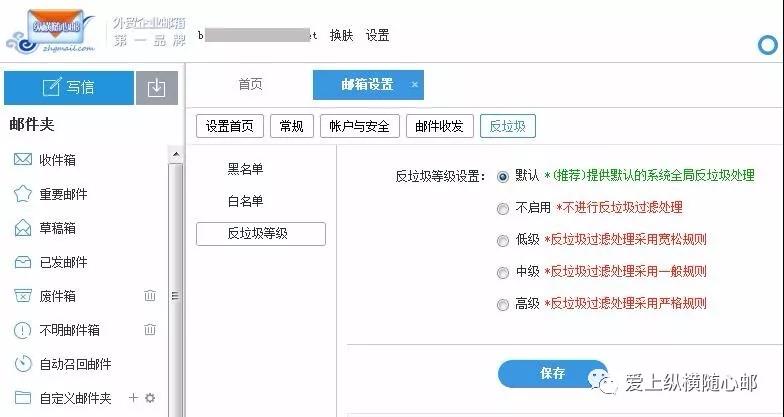Empty 不明邮件箱 using its trash icon
Screen dimensions: 784x417
pyautogui.click(x=150, y=330)
